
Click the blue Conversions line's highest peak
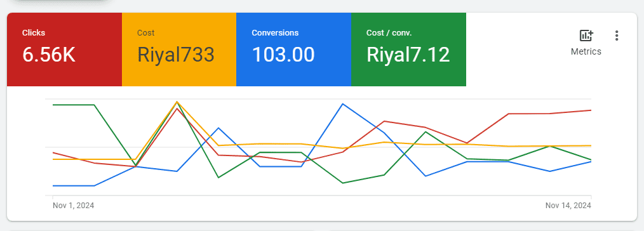point(343,104)
